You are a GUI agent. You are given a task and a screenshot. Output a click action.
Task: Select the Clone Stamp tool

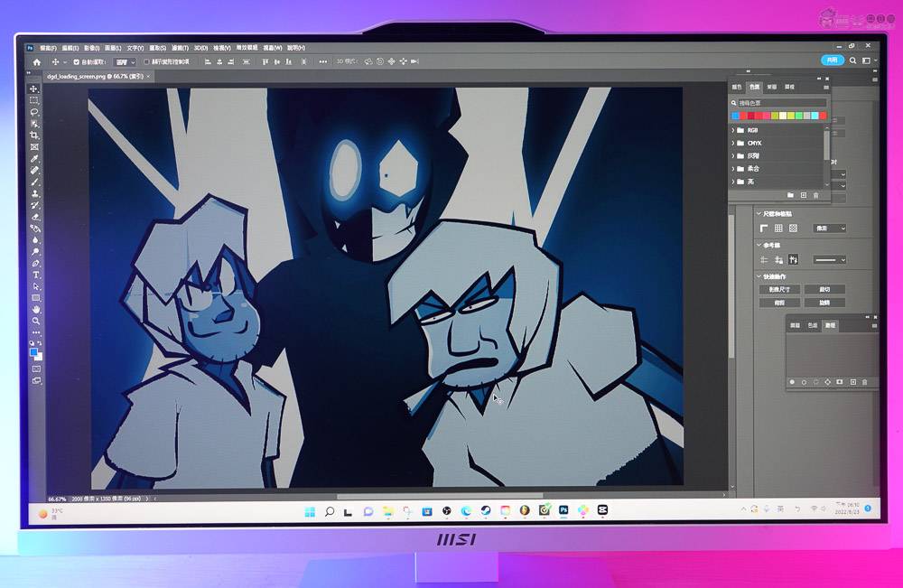pos(34,193)
